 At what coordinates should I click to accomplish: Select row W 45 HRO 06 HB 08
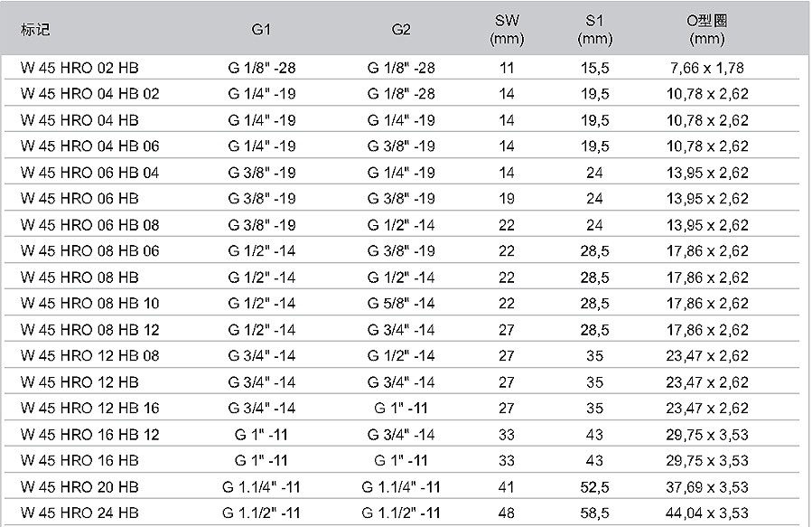[x=402, y=225]
